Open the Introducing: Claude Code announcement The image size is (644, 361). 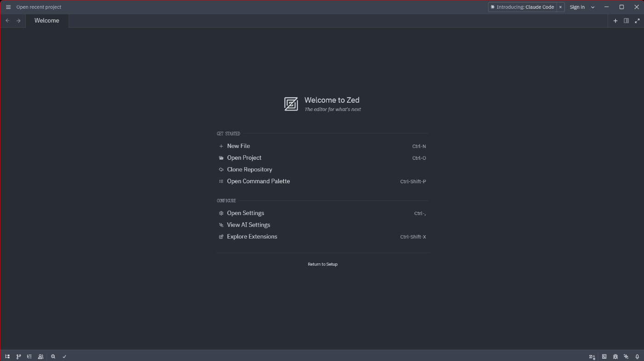522,7
